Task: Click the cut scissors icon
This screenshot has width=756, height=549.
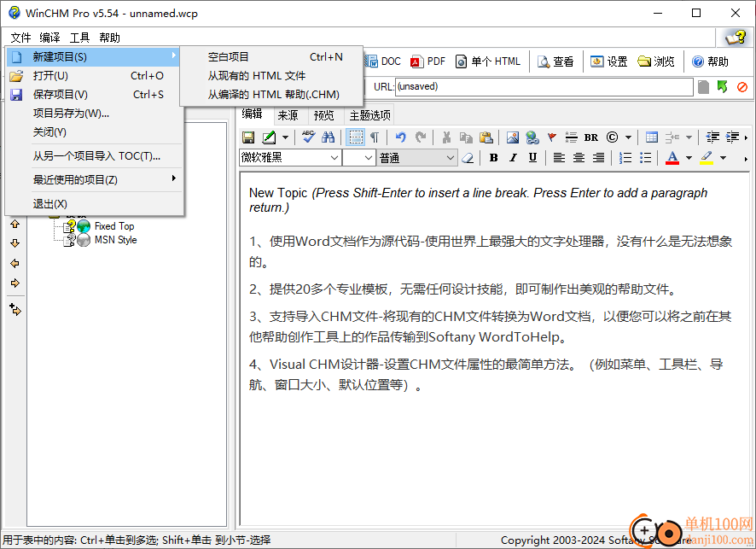Action: click(446, 137)
